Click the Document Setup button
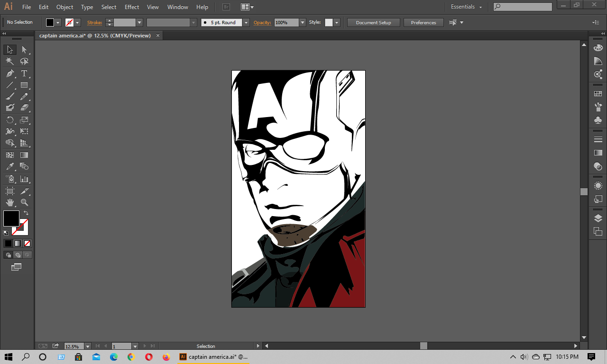607x364 pixels. (374, 22)
